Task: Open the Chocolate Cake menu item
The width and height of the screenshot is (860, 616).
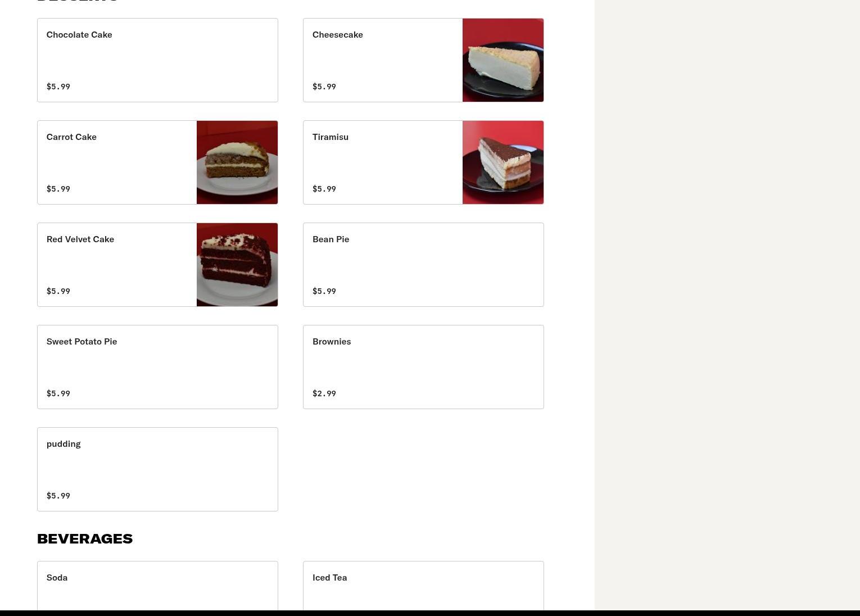Action: [157, 60]
